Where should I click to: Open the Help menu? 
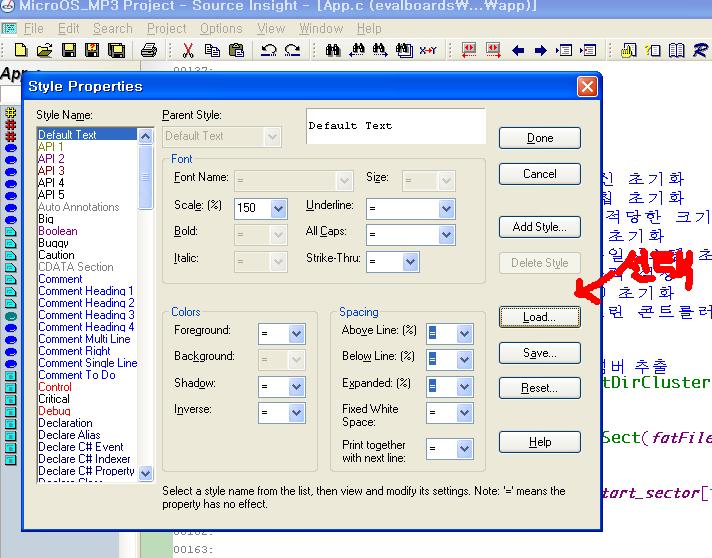(369, 29)
